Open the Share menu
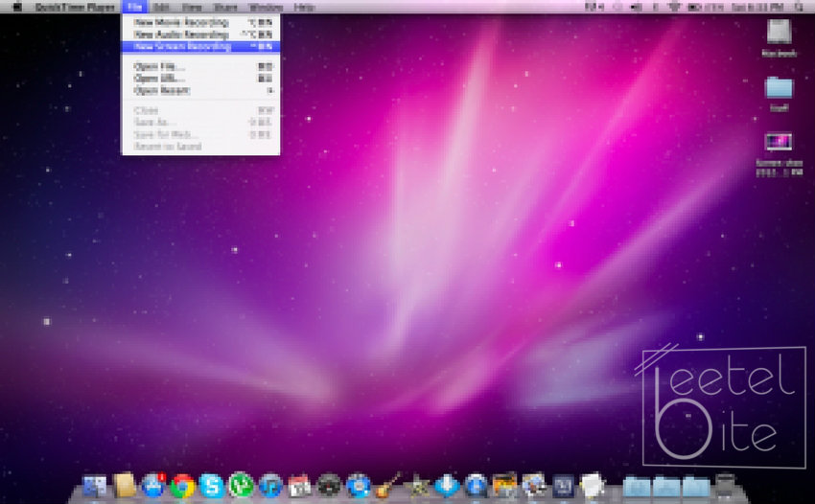Screen dimensions: 815x504 coord(225,8)
